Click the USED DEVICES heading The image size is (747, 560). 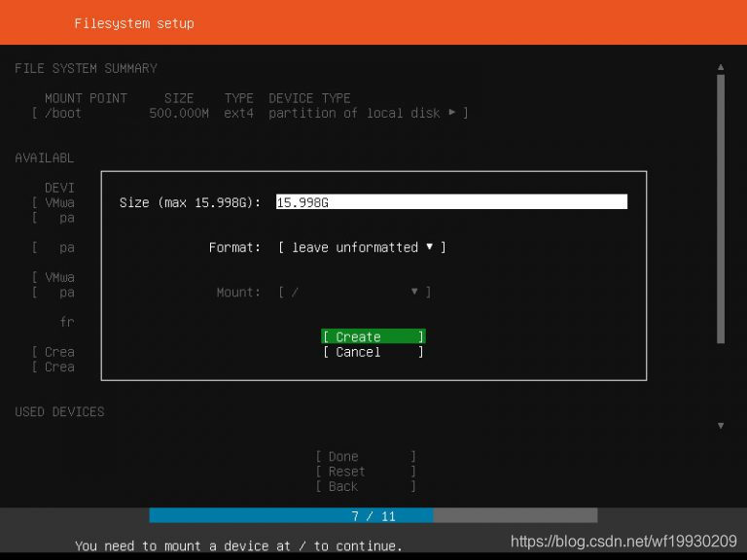[59, 411]
